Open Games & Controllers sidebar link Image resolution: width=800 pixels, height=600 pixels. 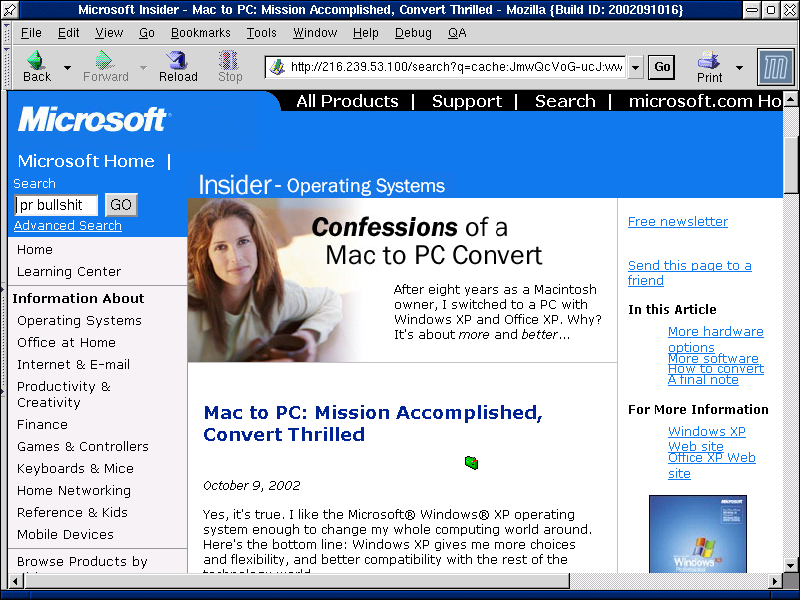point(83,446)
